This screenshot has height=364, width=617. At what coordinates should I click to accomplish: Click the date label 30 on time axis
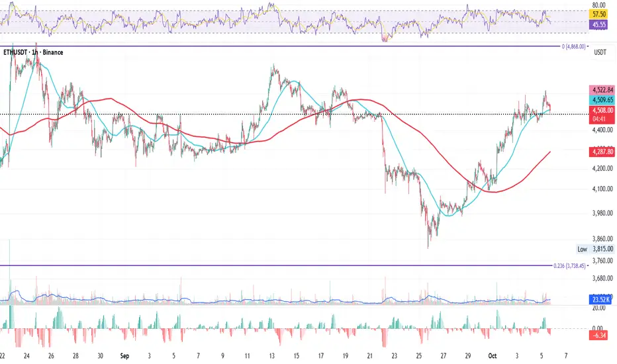[101, 356]
